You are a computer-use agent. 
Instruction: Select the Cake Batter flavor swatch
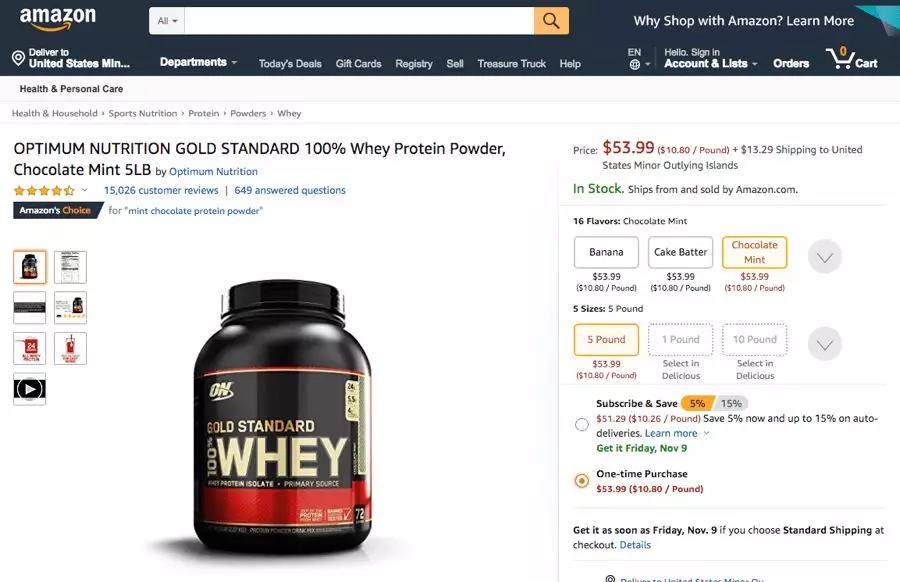(680, 252)
